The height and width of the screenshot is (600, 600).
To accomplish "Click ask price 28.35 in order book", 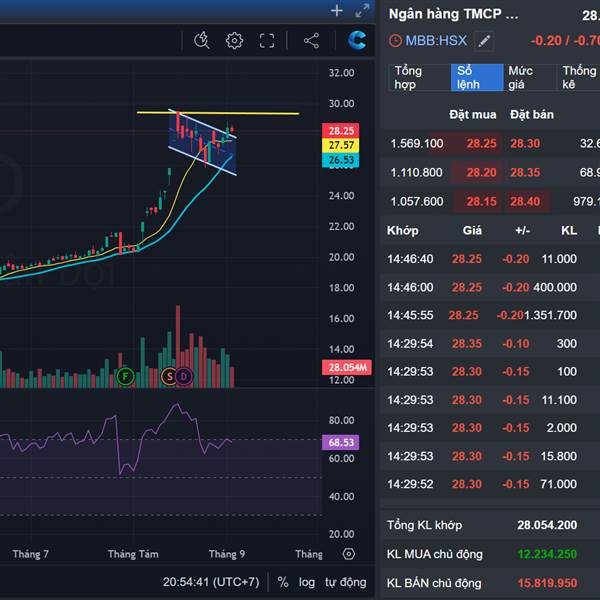I will click(x=525, y=173).
